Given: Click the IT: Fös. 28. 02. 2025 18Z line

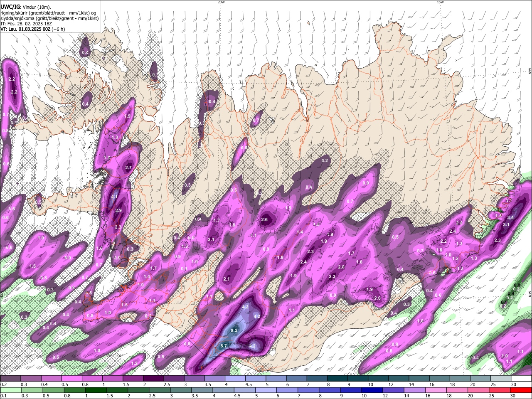Looking at the screenshot, I should [x=26, y=24].
